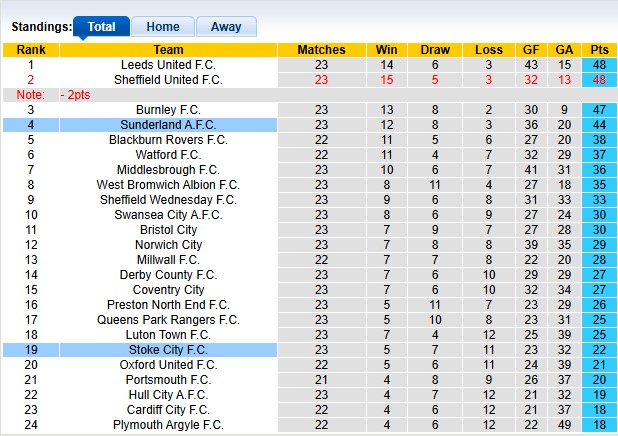Open Sheffield United F.C. team page
Image resolution: width=618 pixels, height=436 pixels.
pyautogui.click(x=168, y=79)
